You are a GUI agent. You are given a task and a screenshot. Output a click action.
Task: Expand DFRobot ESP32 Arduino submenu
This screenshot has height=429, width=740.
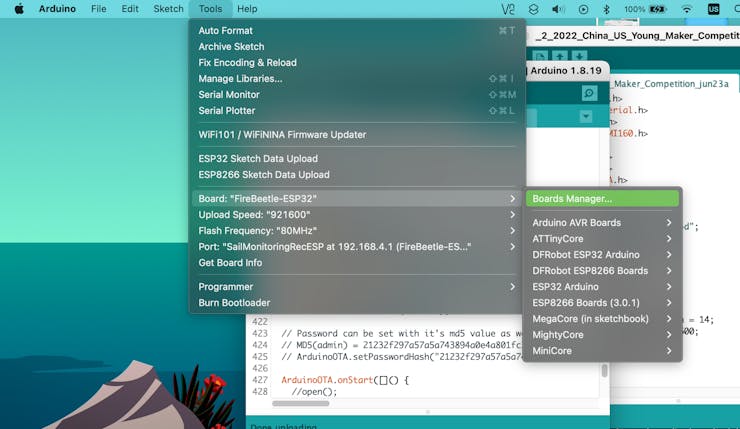tap(602, 255)
